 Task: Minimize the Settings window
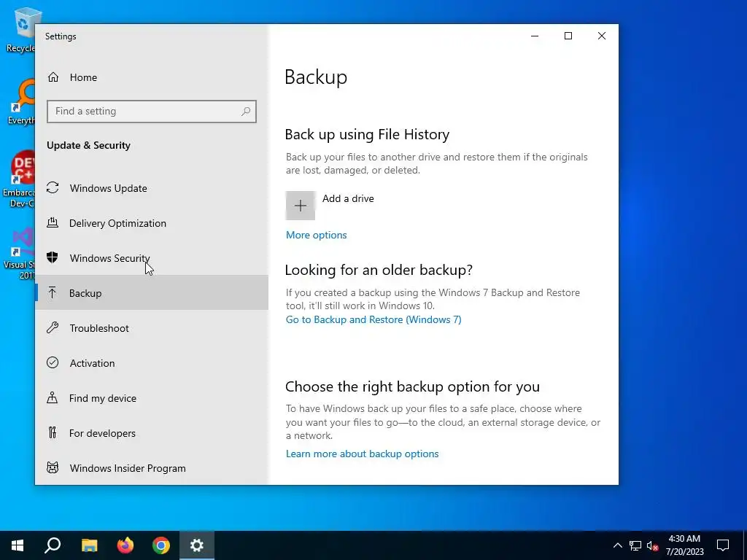(x=535, y=36)
